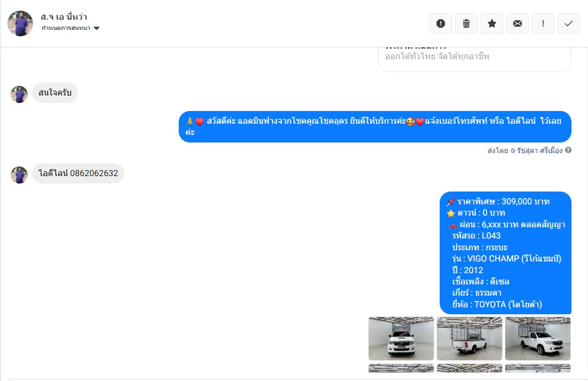Open help icon next to sender name

point(568,150)
